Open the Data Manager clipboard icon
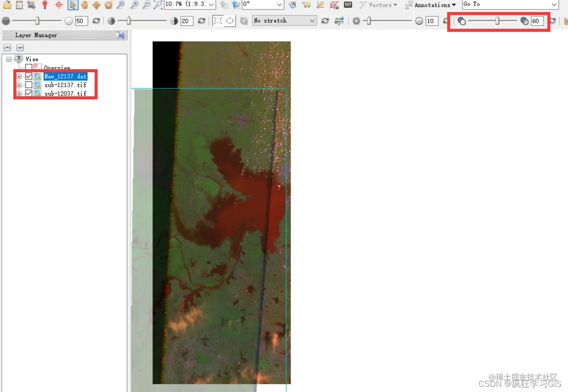 pyautogui.click(x=19, y=5)
